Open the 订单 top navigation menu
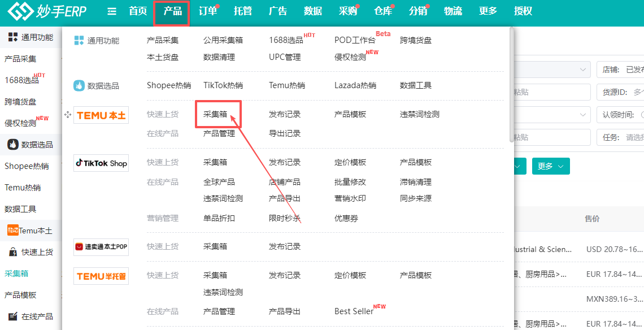This screenshot has height=330, width=644. (208, 11)
